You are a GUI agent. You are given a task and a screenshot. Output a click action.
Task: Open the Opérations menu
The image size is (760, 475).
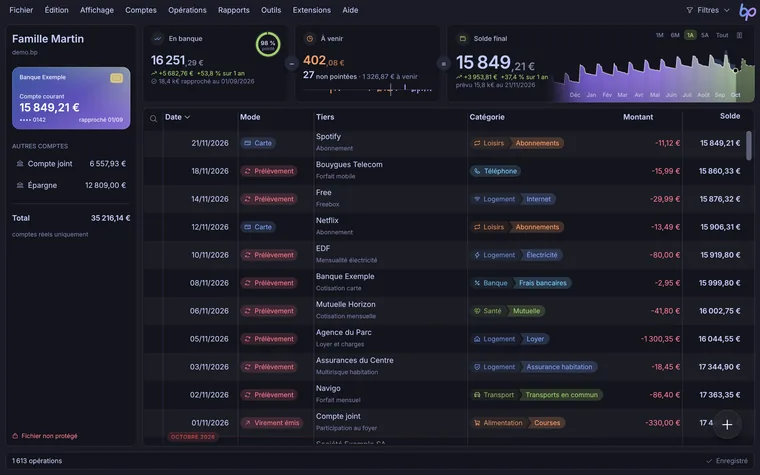click(x=187, y=10)
